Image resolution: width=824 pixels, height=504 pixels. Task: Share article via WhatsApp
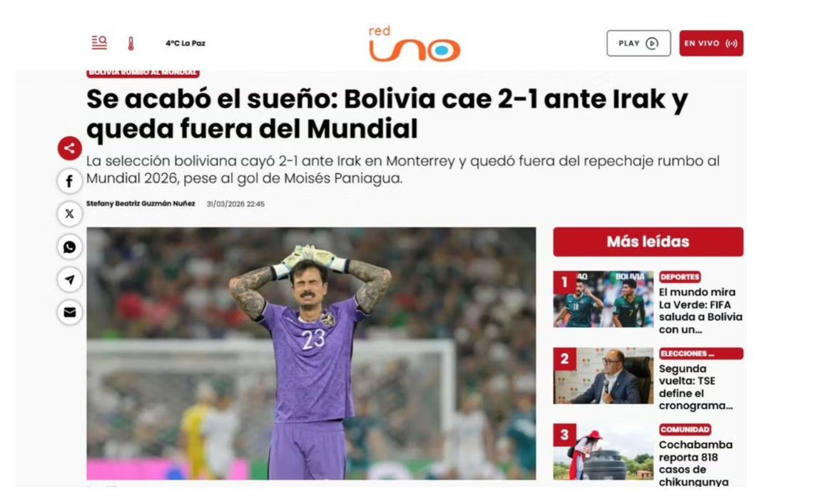click(x=69, y=247)
